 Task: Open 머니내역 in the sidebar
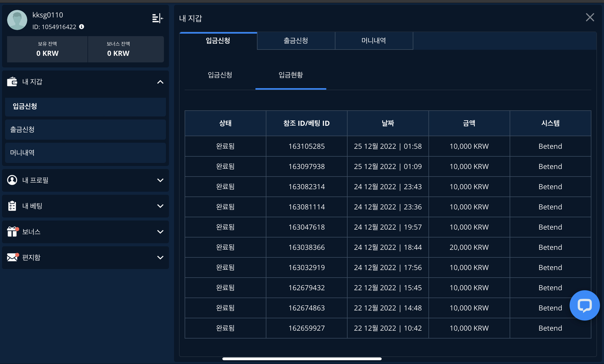[85, 153]
